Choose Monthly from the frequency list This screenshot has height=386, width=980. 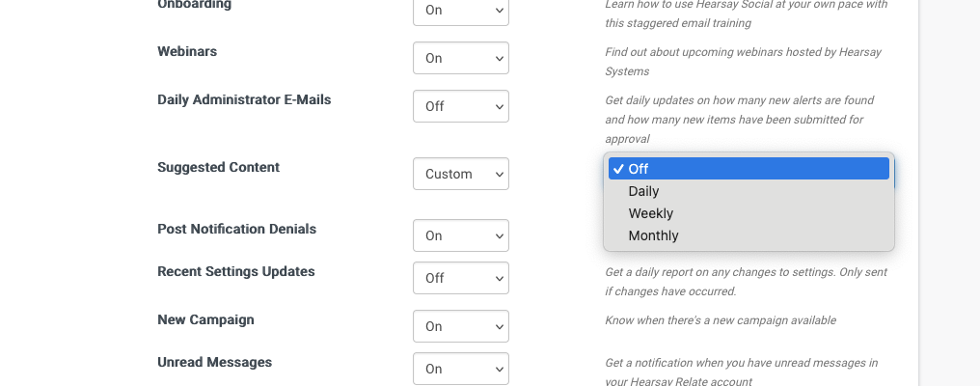pos(749,235)
